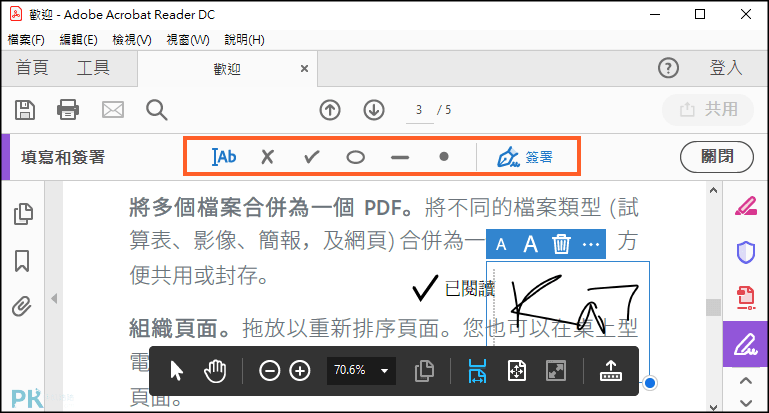Open the 說明(H) menu

(245, 40)
